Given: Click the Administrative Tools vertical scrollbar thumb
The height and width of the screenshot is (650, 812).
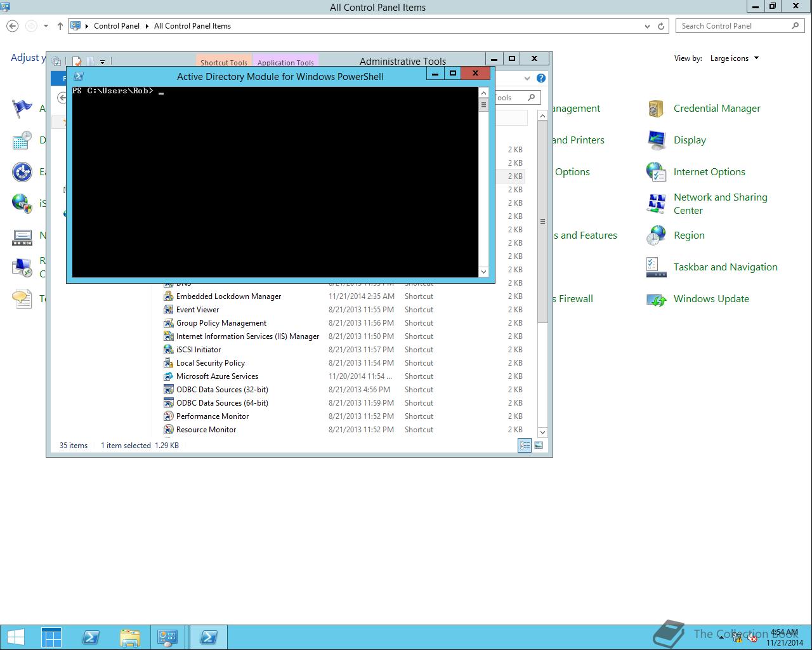Looking at the screenshot, I should (x=542, y=222).
